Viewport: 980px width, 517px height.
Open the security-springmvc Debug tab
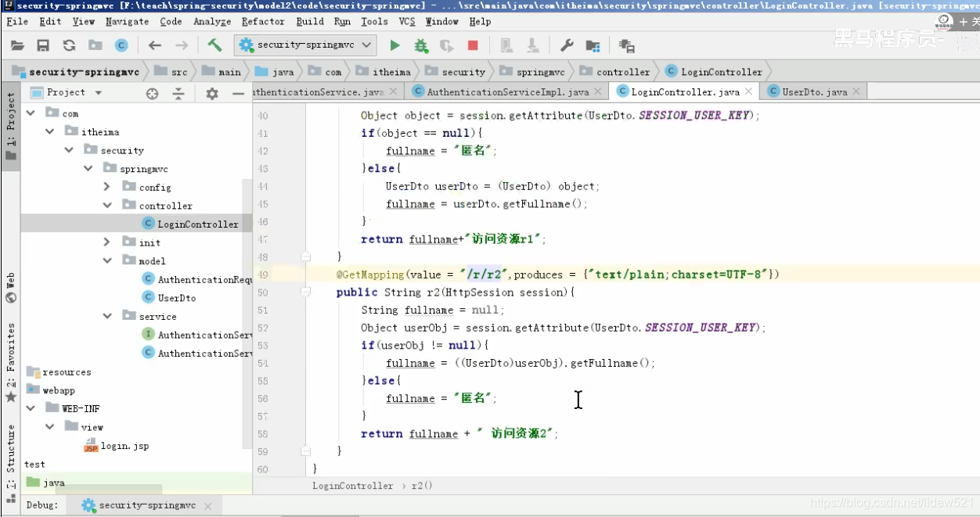point(142,506)
